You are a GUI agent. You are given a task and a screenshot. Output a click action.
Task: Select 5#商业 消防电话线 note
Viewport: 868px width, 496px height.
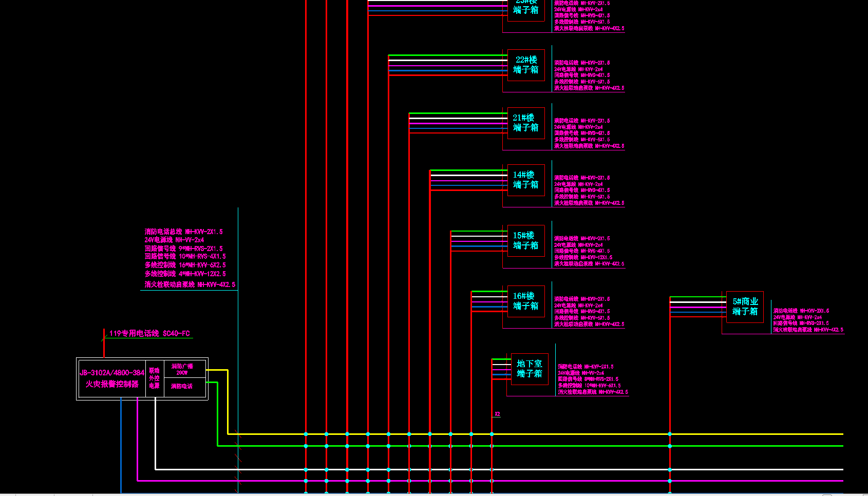click(801, 311)
